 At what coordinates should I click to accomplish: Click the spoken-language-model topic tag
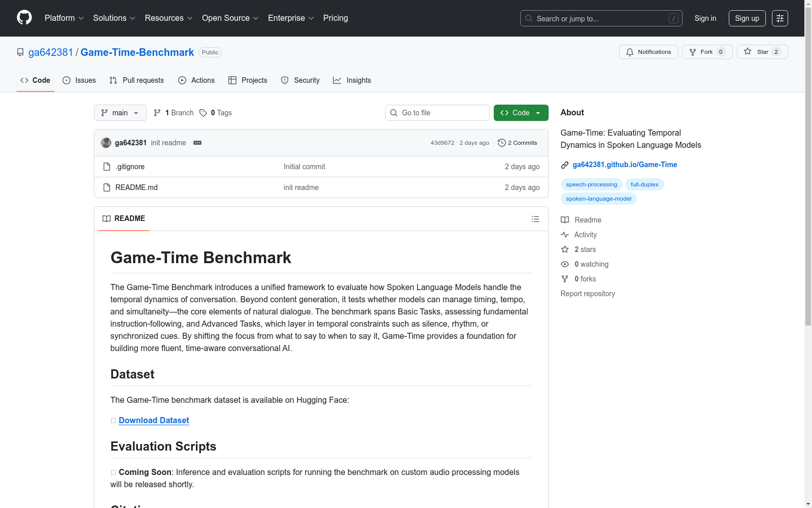(599, 199)
